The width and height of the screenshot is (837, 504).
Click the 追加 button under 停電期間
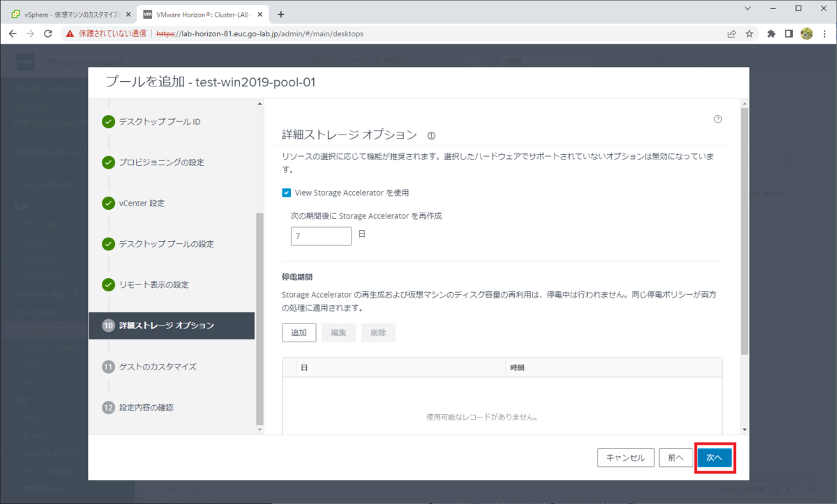point(299,333)
